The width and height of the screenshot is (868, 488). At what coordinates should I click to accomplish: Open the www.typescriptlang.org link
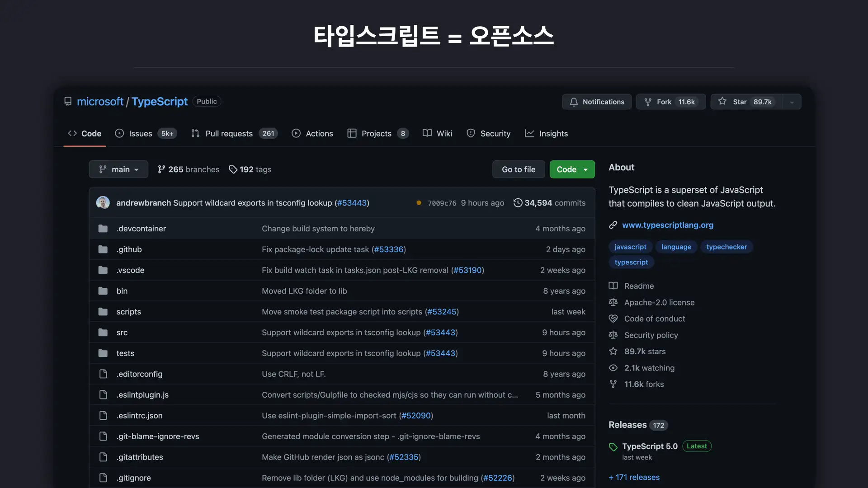pyautogui.click(x=667, y=225)
